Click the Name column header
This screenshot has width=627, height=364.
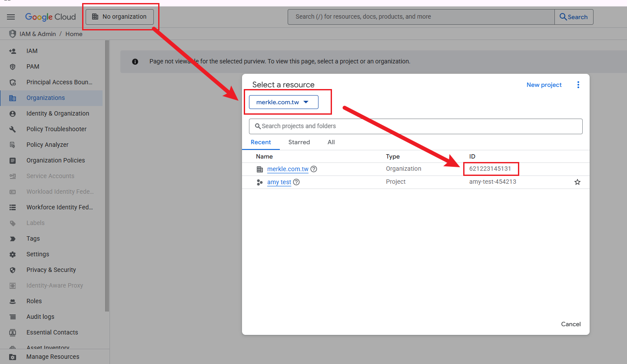pos(264,156)
